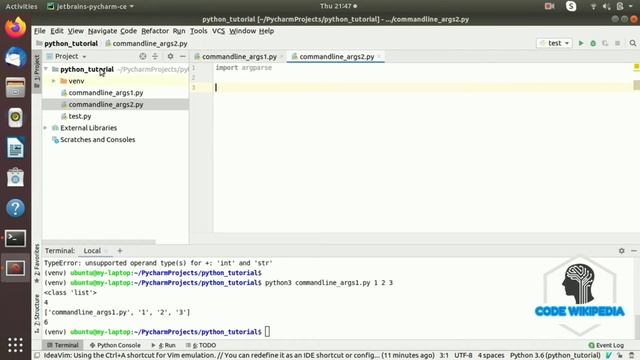Select commandline_args1.py in project tree
The height and width of the screenshot is (360, 640).
(x=106, y=93)
